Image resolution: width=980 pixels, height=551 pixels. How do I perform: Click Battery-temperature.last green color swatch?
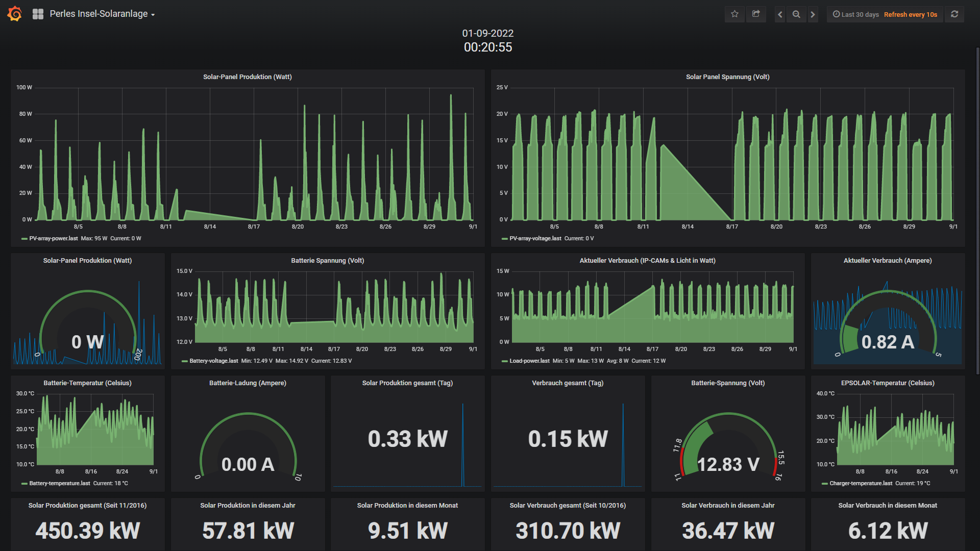[24, 483]
